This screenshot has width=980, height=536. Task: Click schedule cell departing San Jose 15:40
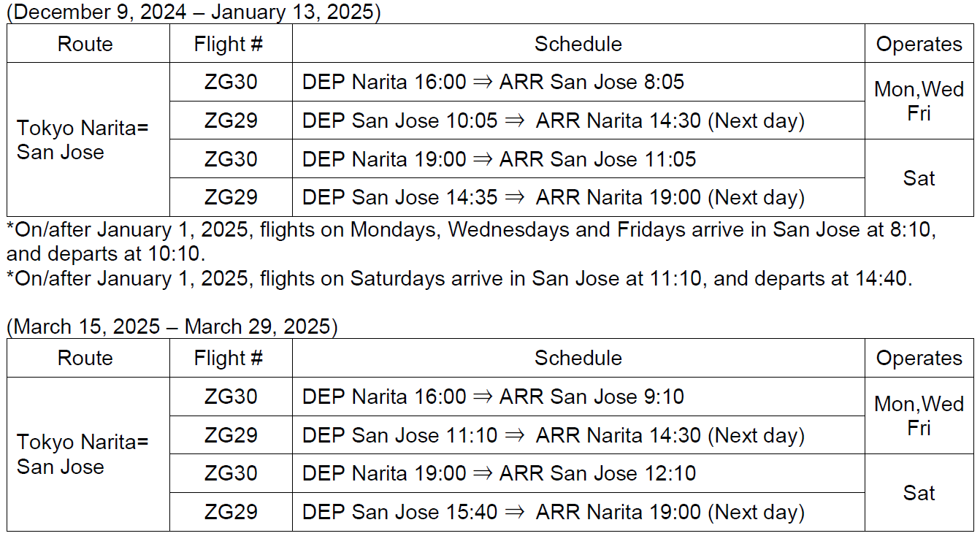553,512
